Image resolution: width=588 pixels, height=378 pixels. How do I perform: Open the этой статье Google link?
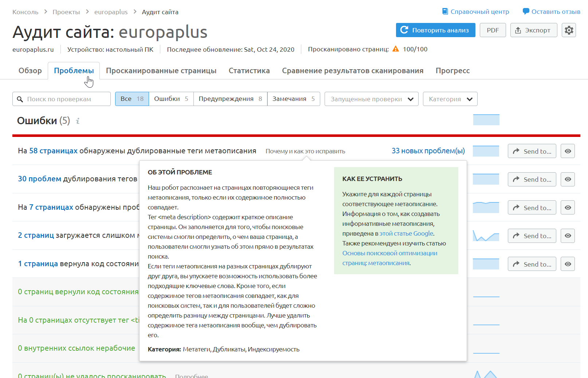tap(406, 233)
